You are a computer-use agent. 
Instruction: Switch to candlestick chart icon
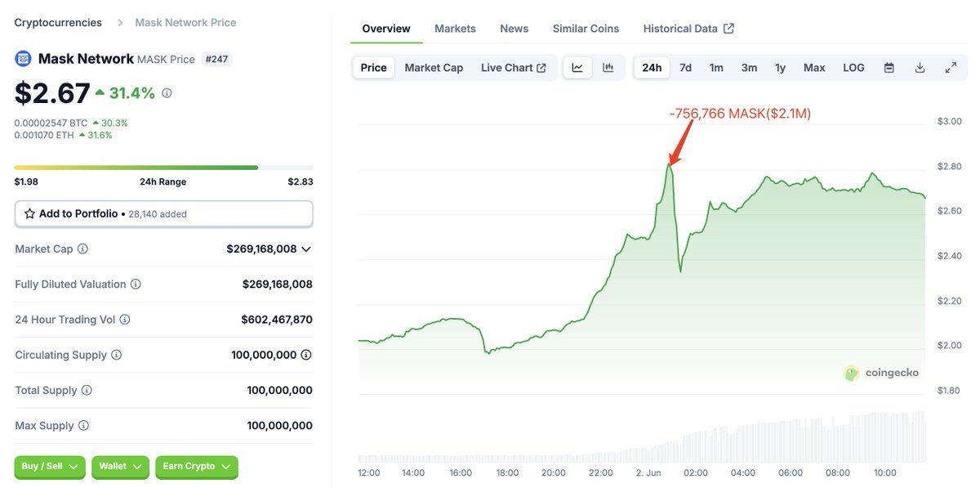tap(608, 68)
